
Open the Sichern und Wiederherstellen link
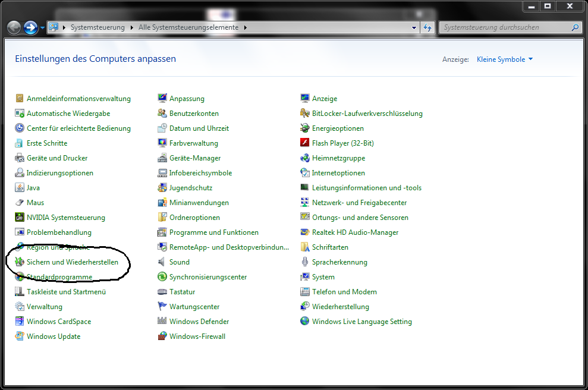(x=73, y=262)
